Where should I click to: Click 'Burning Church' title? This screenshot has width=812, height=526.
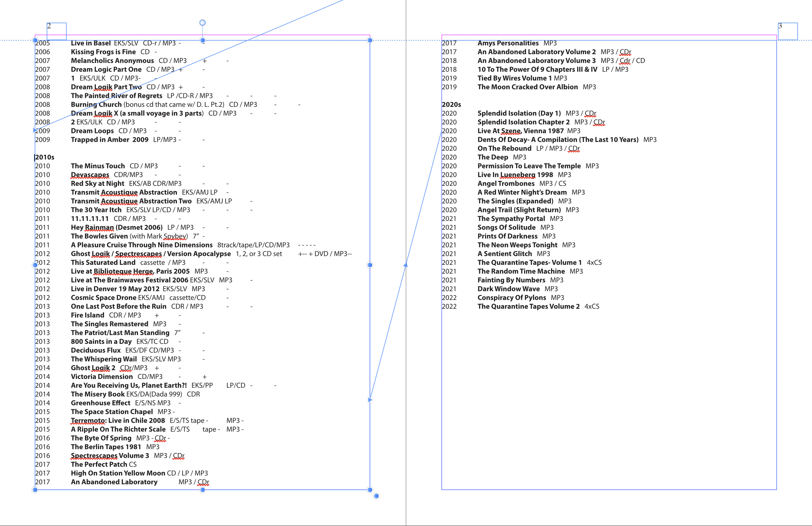coord(96,104)
